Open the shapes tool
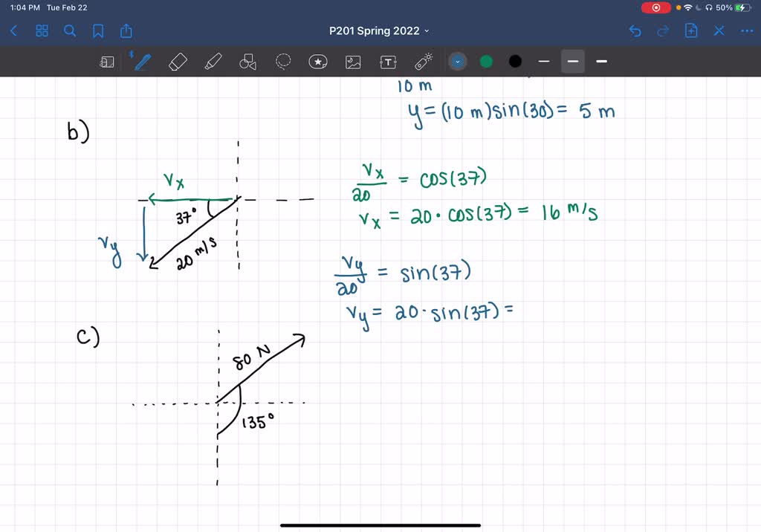 pos(247,61)
